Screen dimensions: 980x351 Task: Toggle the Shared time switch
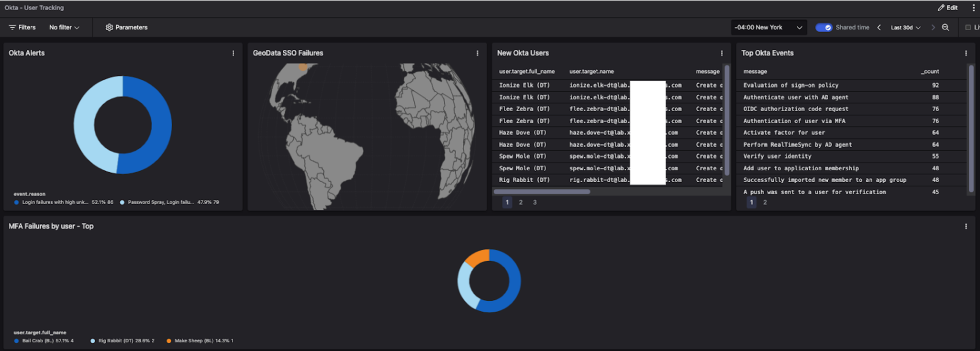[x=824, y=27]
